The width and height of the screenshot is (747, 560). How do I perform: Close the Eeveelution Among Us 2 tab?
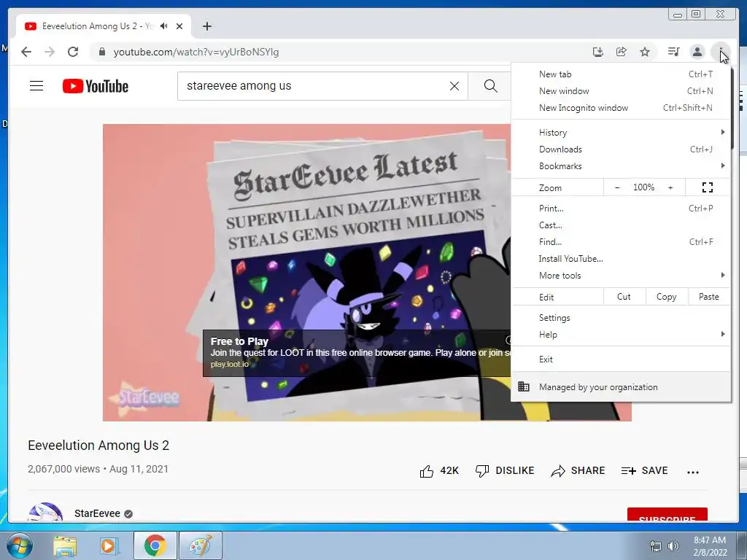pyautogui.click(x=179, y=26)
